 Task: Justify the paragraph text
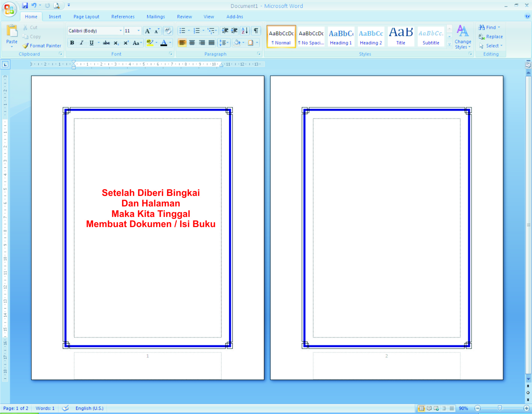click(x=211, y=43)
